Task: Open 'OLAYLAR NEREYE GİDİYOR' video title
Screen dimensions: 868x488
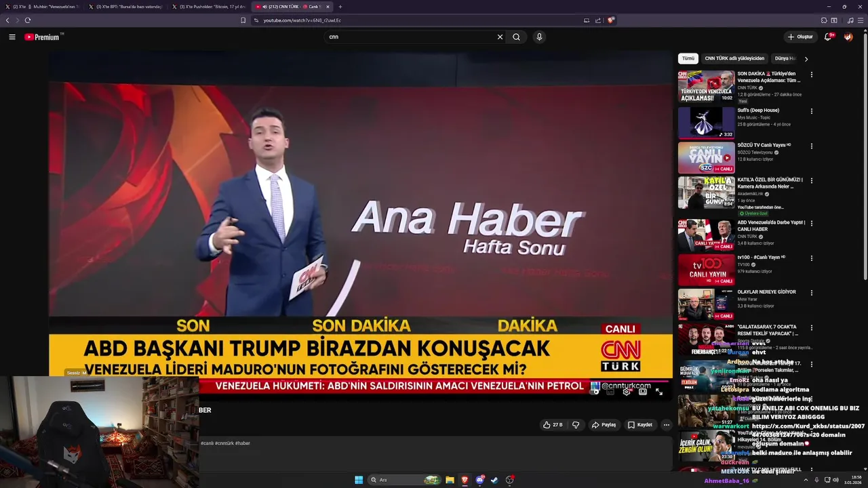Action: point(767,292)
